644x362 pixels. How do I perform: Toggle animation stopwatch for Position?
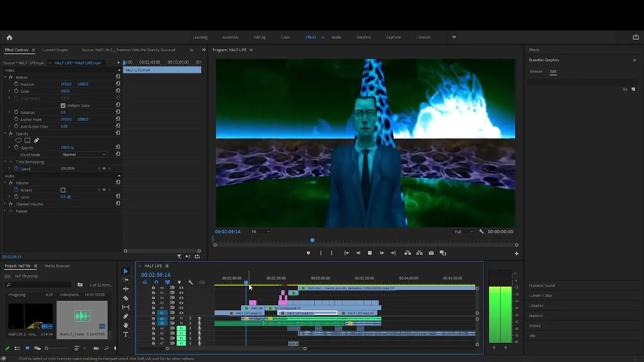[x=16, y=84]
